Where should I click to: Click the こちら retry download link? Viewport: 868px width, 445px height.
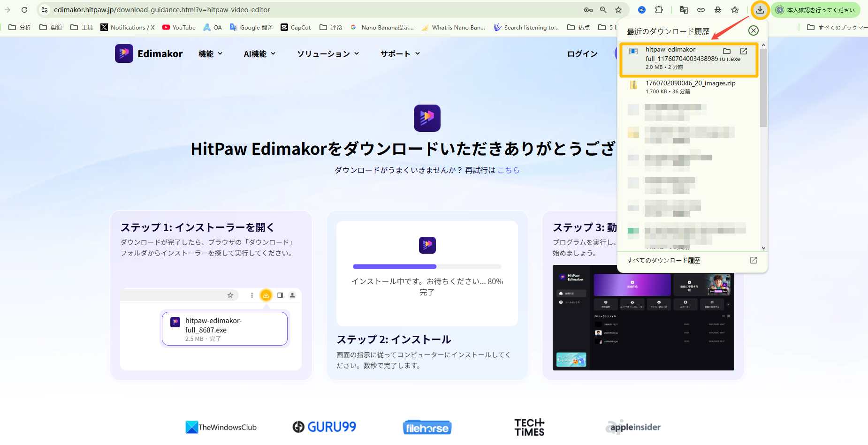(x=509, y=170)
